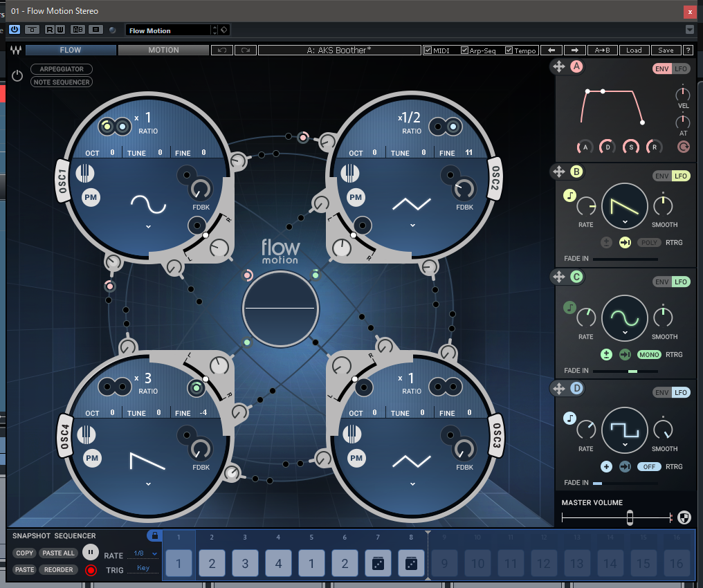The image size is (703, 588).
Task: Click the ARPEGGIATOR button
Action: (62, 69)
